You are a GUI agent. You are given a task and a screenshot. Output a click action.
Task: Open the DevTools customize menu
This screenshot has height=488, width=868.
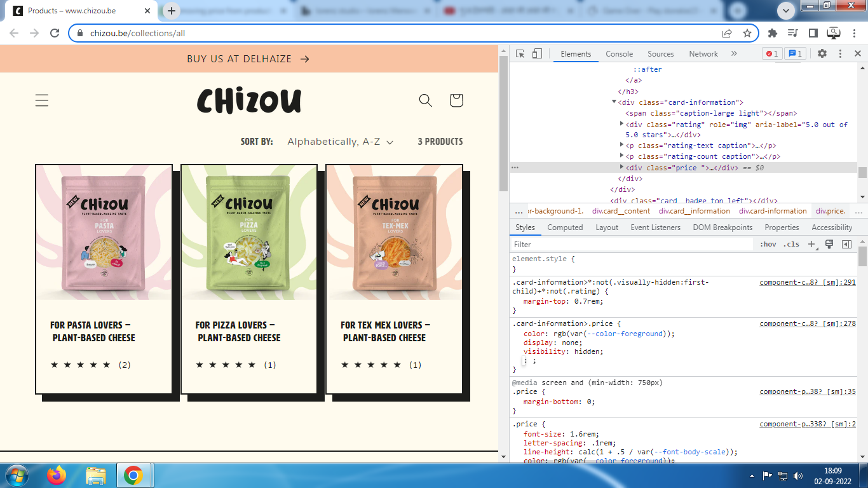click(840, 54)
